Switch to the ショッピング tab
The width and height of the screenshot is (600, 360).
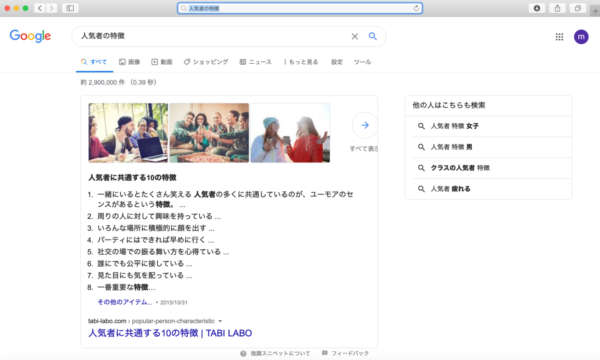click(206, 62)
